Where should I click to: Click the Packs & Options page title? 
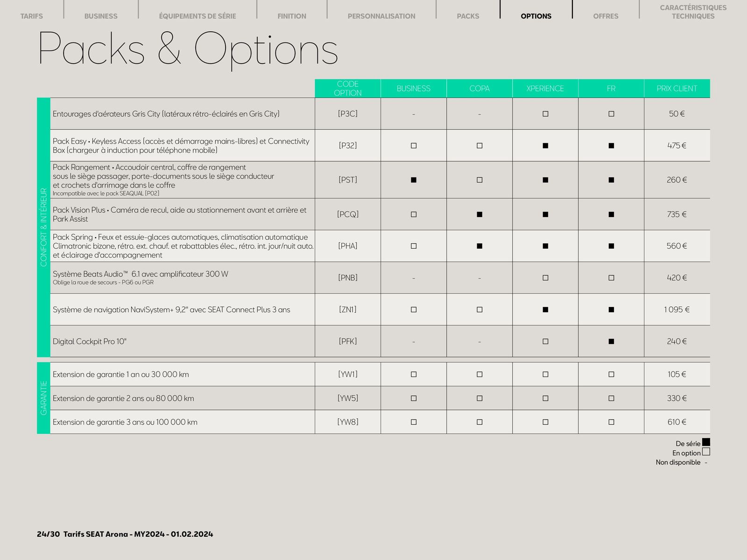click(188, 50)
